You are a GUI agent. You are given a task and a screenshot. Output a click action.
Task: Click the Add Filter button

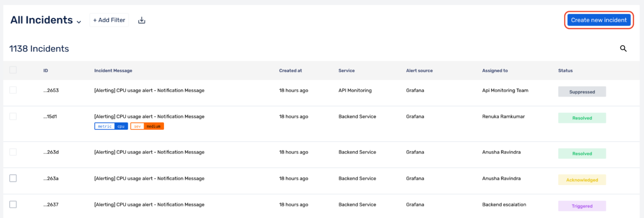click(109, 20)
